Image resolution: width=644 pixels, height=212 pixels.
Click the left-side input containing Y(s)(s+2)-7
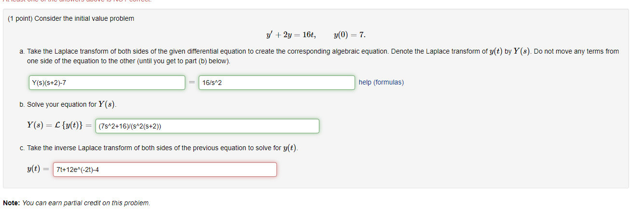(x=107, y=83)
